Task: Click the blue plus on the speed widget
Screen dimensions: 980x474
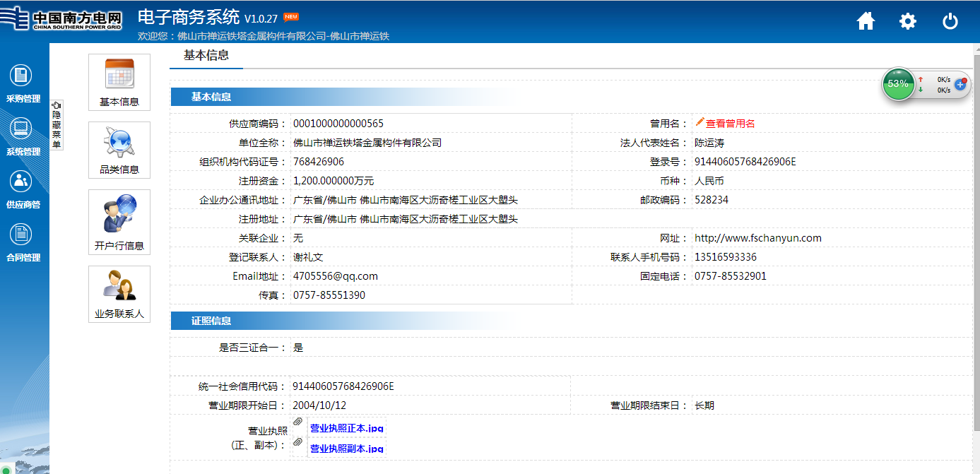Action: [x=960, y=85]
